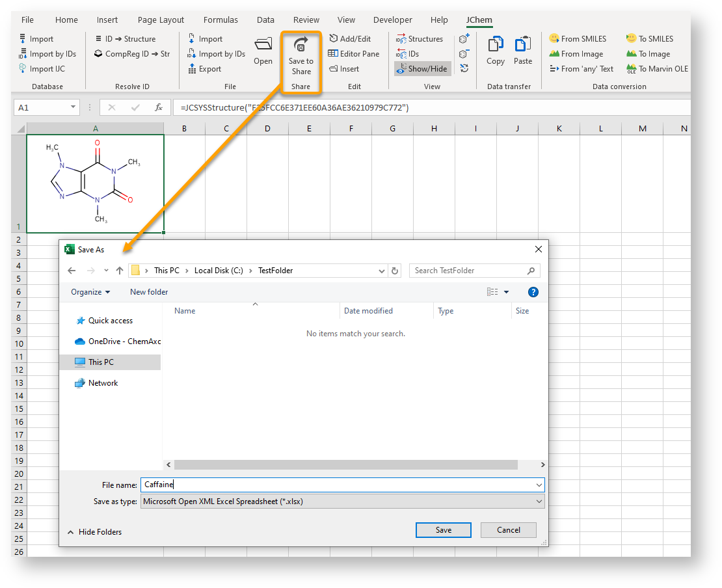The width and height of the screenshot is (722, 588).
Task: Click the help icon in Save As dialog
Action: (533, 292)
